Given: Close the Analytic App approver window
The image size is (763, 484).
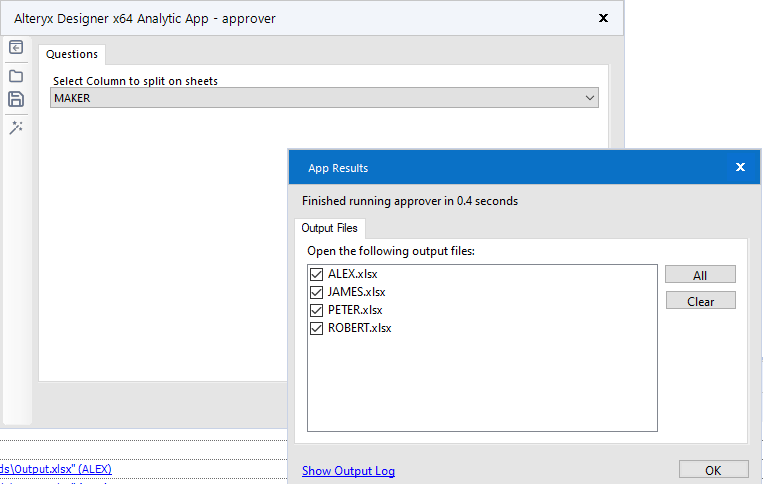Looking at the screenshot, I should [x=603, y=18].
